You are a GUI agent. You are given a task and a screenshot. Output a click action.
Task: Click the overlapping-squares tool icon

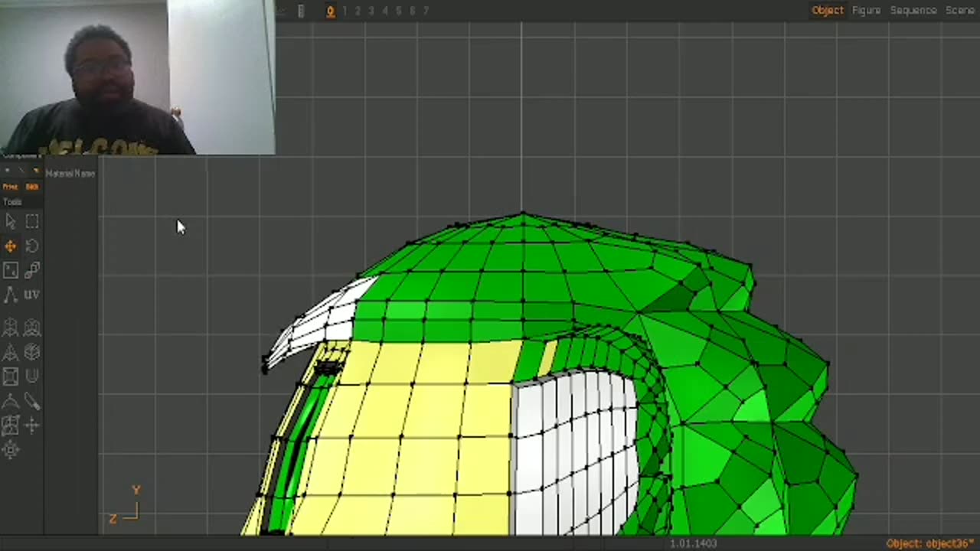pos(10,425)
